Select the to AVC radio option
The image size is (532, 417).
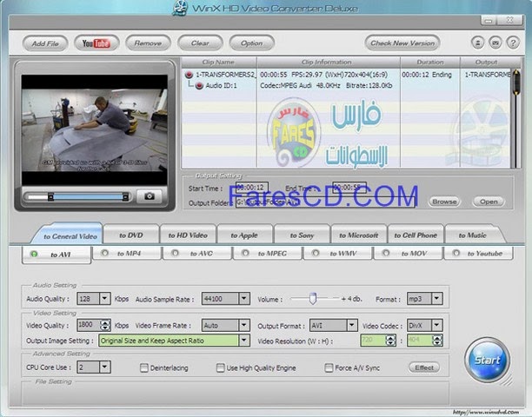[175, 253]
